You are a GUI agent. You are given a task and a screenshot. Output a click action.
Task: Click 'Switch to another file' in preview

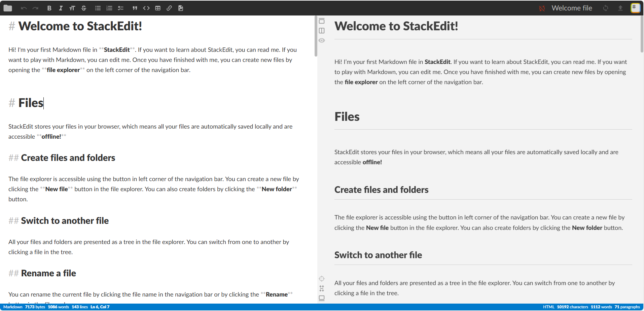(x=378, y=255)
